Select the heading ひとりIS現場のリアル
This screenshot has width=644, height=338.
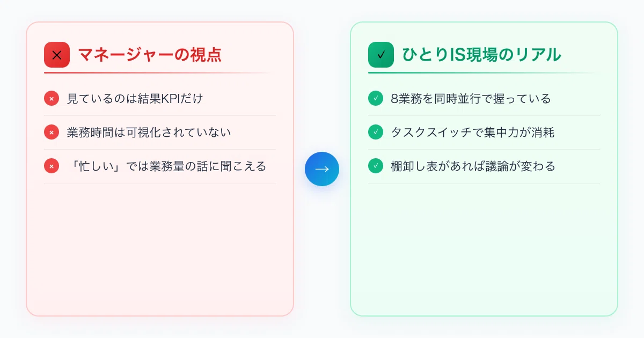click(481, 55)
